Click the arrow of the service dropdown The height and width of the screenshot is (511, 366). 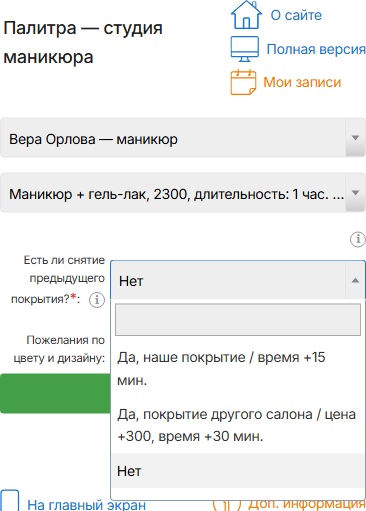[x=356, y=193]
